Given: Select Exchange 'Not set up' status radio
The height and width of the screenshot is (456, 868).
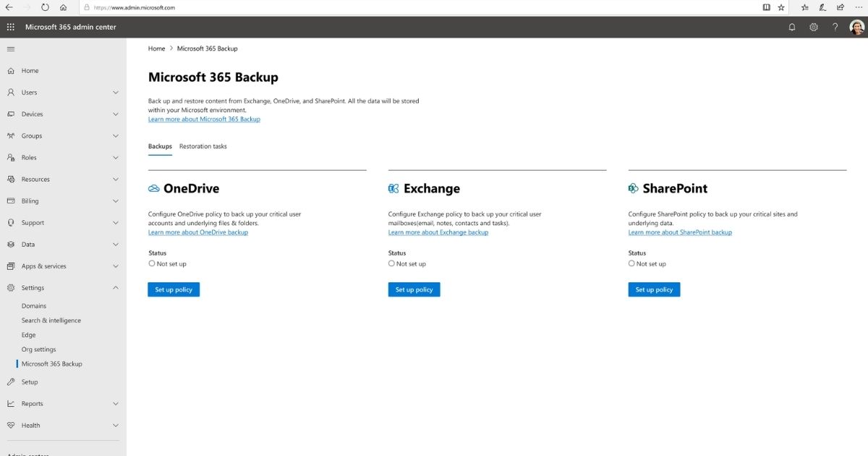Looking at the screenshot, I should [x=391, y=263].
